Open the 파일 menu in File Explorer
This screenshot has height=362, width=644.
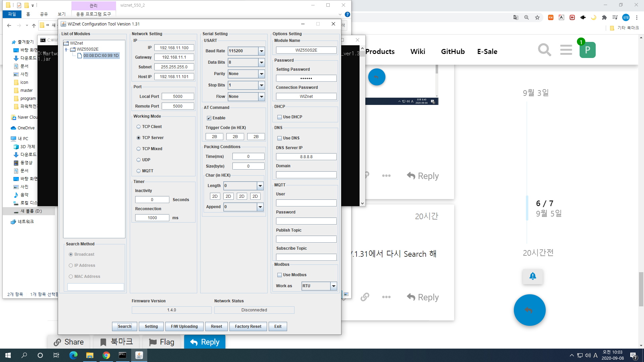click(x=12, y=14)
